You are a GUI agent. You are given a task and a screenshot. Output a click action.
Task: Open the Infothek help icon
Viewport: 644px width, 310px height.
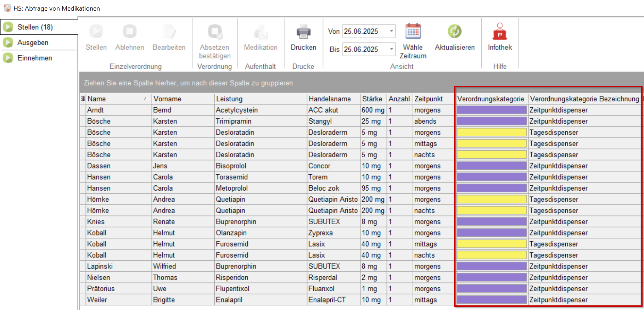[500, 32]
